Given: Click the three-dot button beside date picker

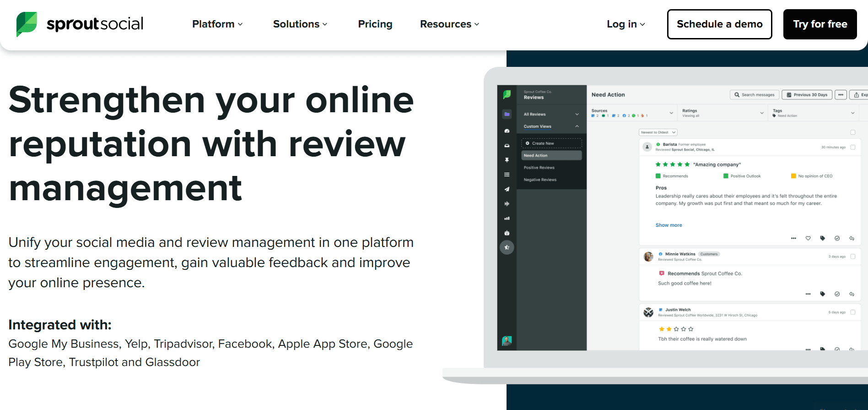Looking at the screenshot, I should tap(841, 95).
